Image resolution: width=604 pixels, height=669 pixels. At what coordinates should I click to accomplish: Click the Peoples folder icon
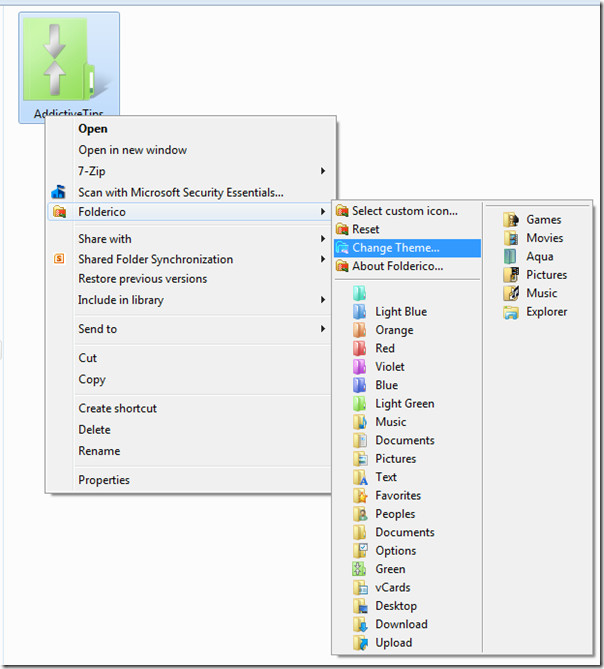coord(360,514)
